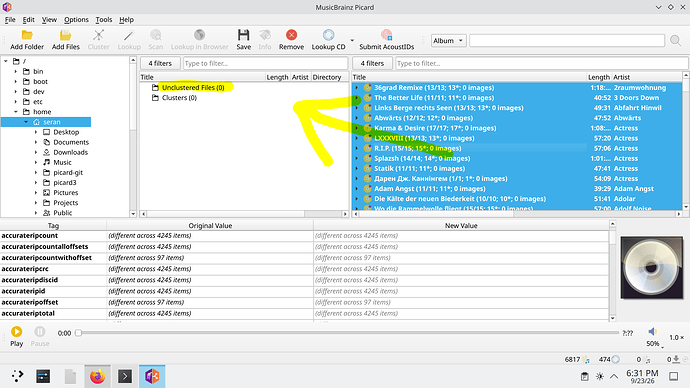This screenshot has height=388, width=690.
Task: Select the Downloads folder in tree
Action: click(70, 152)
